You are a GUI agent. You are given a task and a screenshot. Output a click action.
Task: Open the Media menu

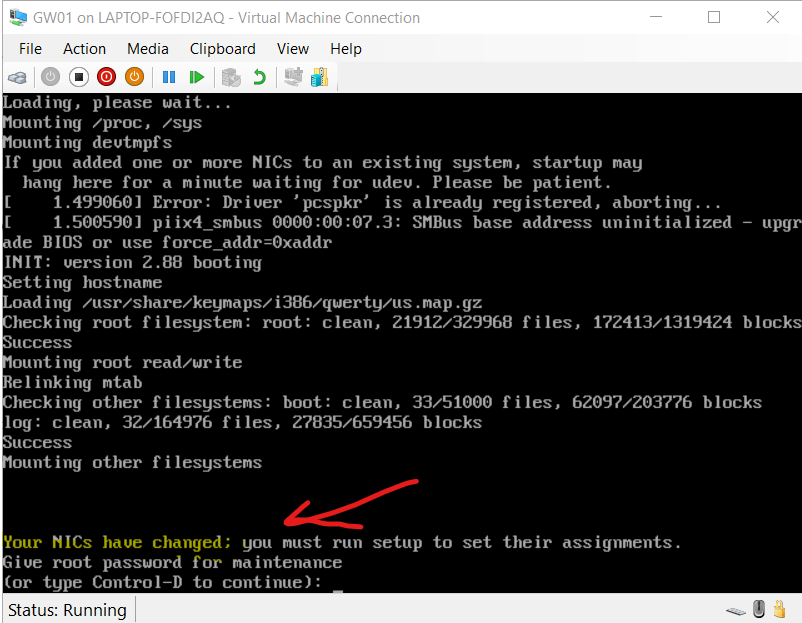(148, 49)
